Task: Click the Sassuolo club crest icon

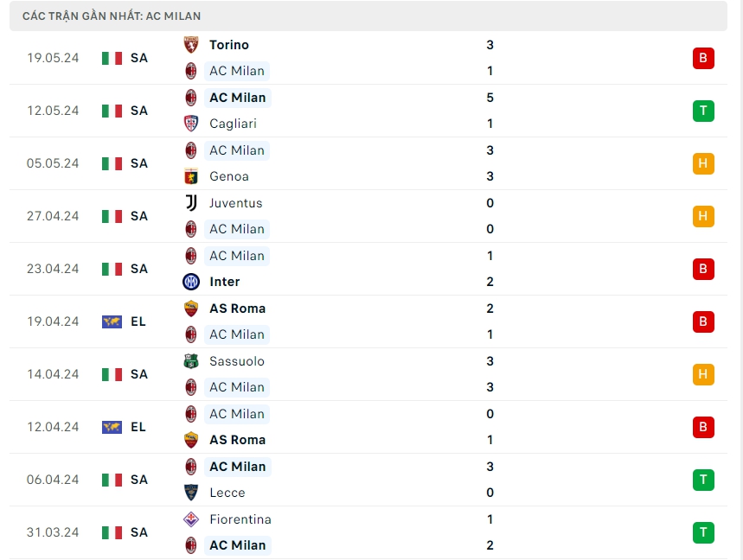Action: 191,361
